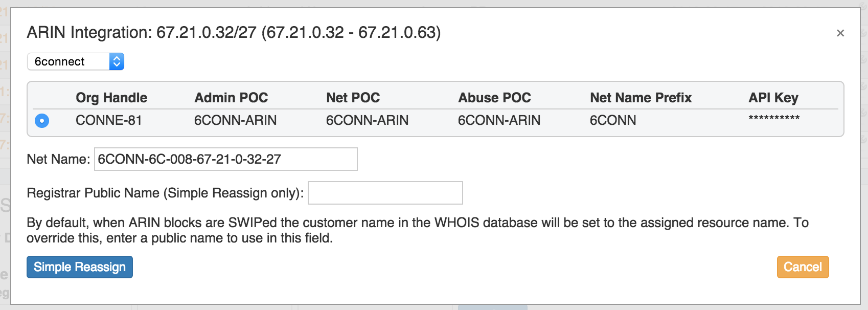Select the CONNE-81 radio button

42,121
